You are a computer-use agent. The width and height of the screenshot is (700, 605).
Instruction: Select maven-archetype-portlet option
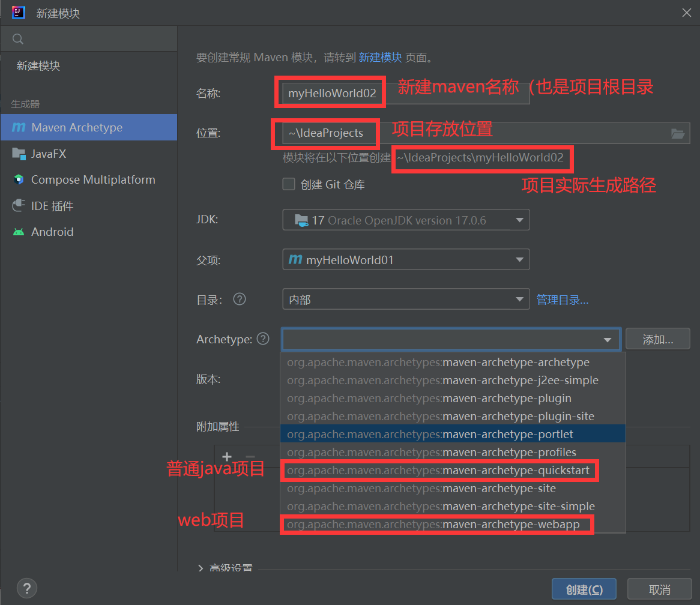pyautogui.click(x=453, y=434)
